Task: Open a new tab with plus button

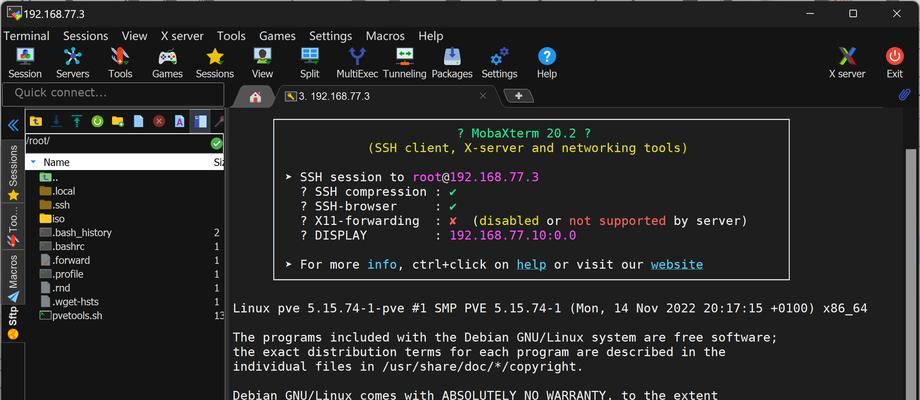Action: [x=519, y=96]
